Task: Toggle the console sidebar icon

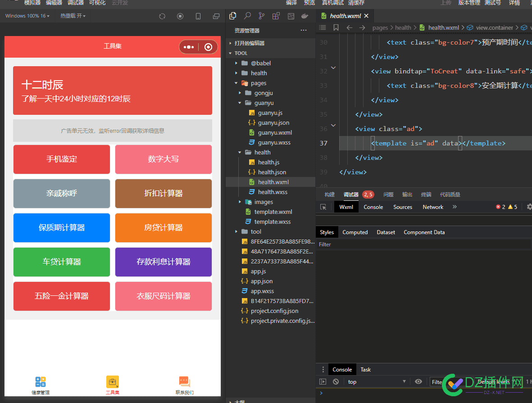Action: [323, 382]
